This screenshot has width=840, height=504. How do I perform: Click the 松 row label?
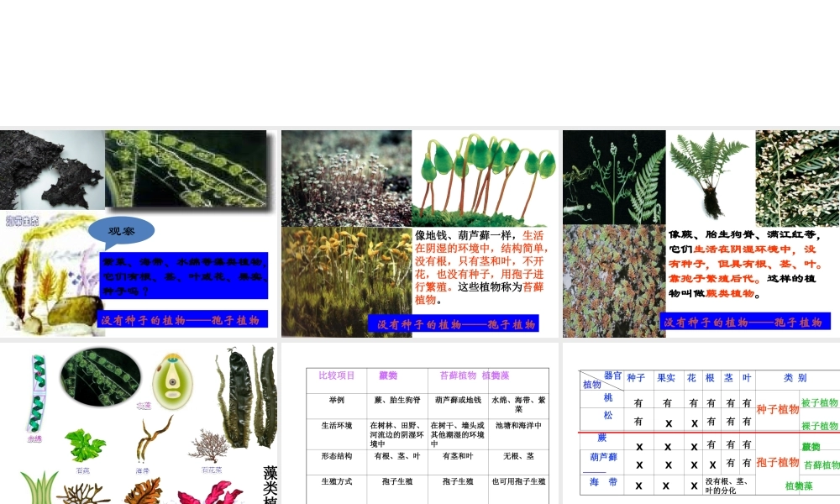click(608, 416)
